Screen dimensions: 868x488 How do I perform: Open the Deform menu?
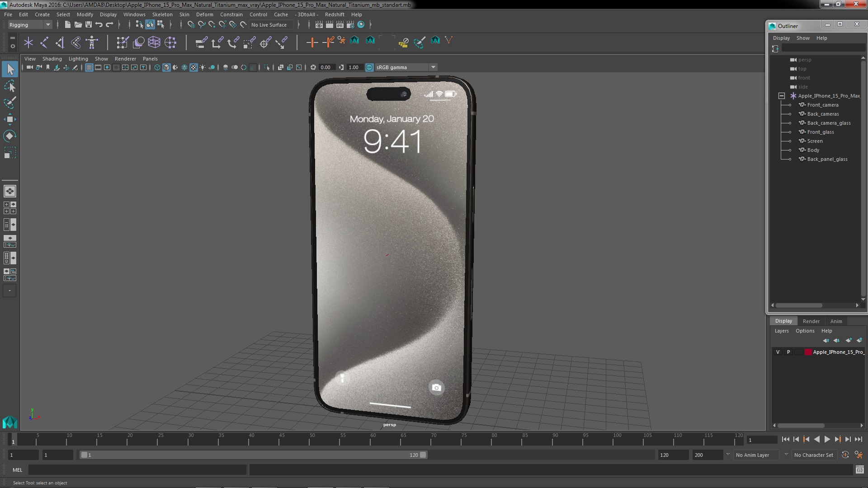point(204,14)
